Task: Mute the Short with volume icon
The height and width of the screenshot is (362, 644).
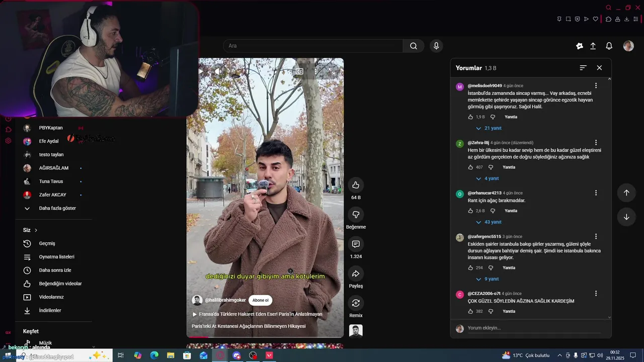Action: [x=217, y=71]
